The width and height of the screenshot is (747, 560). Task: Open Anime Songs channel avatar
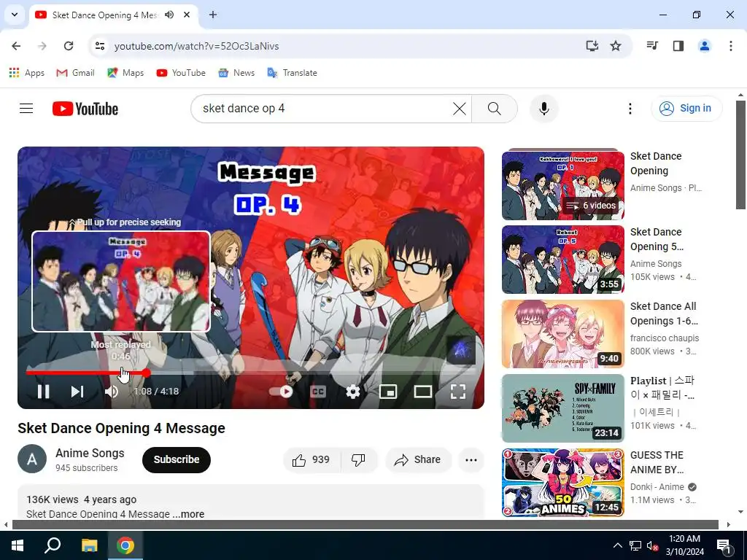32,459
